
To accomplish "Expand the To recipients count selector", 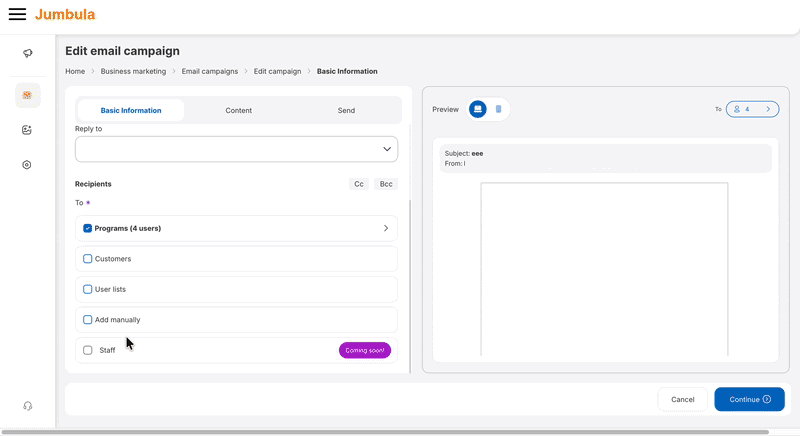I will [x=752, y=109].
